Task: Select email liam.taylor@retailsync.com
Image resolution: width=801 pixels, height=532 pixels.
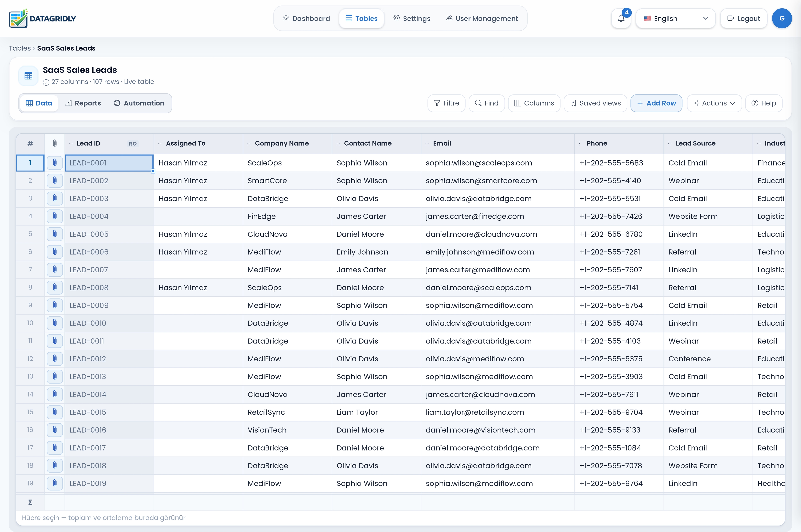Action: [x=498, y=412]
